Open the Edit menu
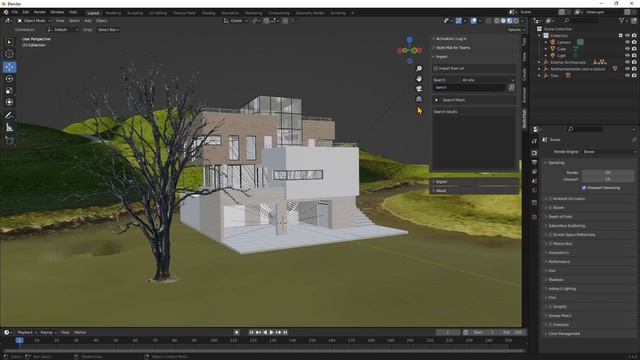Viewport: 640px width, 360px height. click(x=26, y=13)
